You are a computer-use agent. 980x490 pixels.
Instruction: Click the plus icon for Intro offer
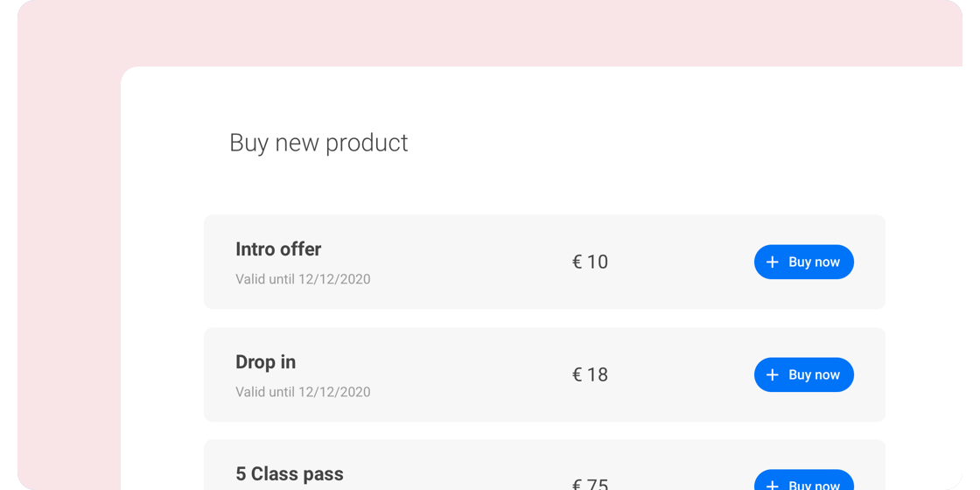(772, 262)
